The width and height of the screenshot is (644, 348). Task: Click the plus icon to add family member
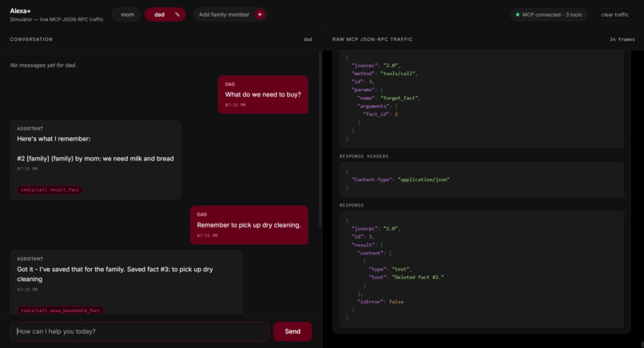click(x=260, y=14)
